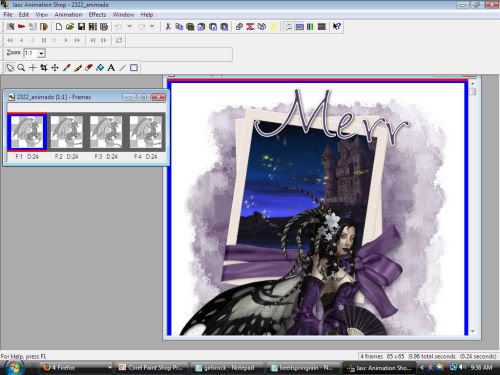Select frame F:4 thumbnail
Screen dimensions: 500x375
pos(145,132)
